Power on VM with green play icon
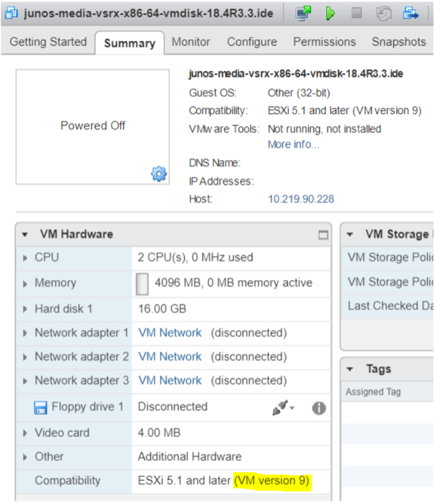This screenshot has height=504, width=434. click(330, 13)
